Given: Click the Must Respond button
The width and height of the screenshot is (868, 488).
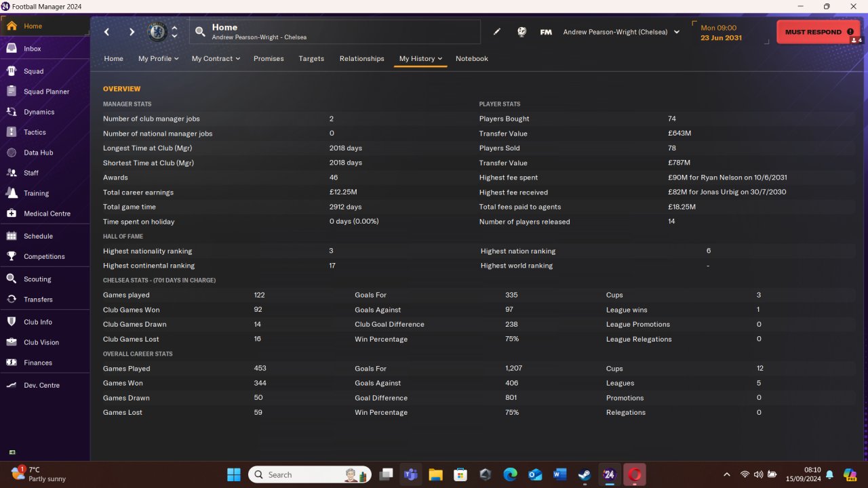Looking at the screenshot, I should [x=818, y=32].
